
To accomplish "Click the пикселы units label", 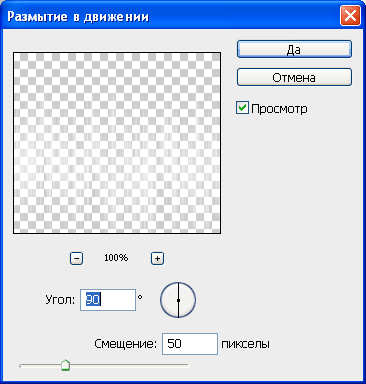I will tap(245, 344).
